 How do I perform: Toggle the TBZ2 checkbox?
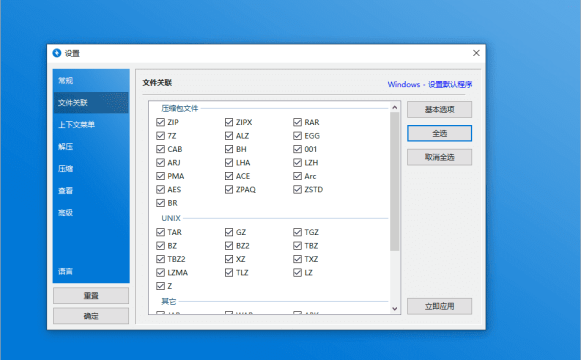click(160, 259)
